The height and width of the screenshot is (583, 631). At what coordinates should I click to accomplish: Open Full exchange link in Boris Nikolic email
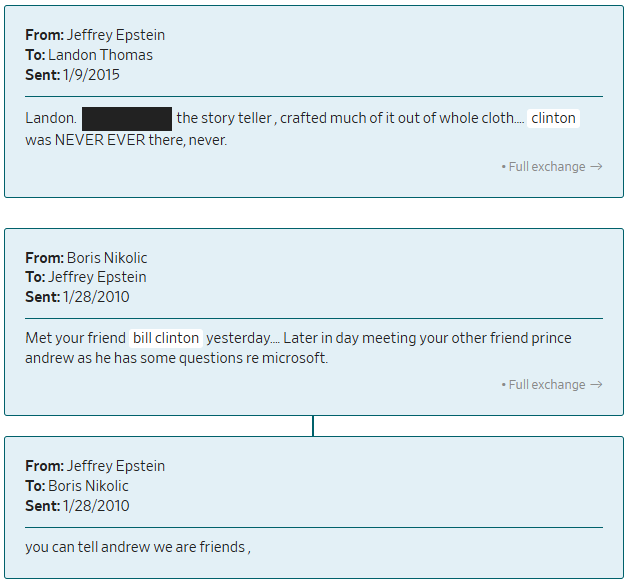[x=546, y=385]
